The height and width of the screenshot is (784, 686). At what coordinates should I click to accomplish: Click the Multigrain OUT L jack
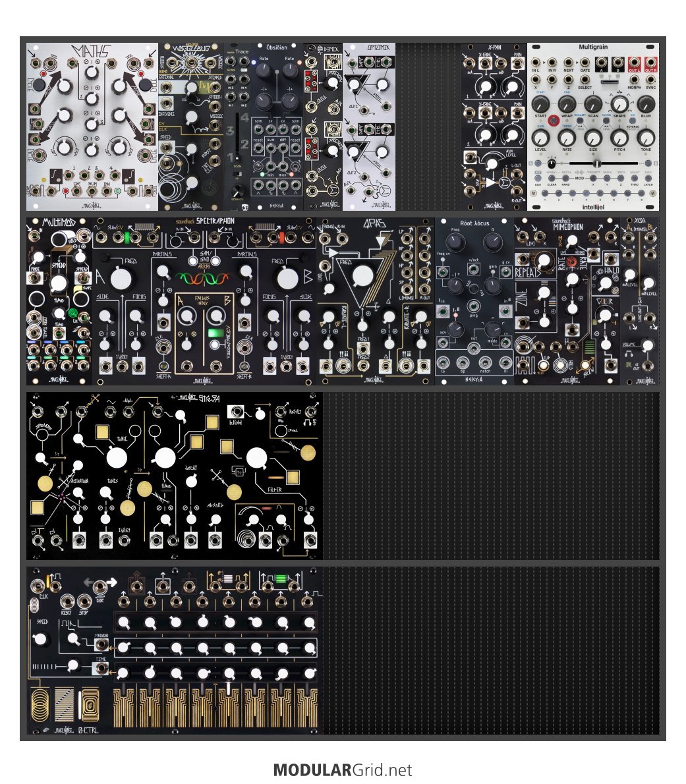point(634,63)
